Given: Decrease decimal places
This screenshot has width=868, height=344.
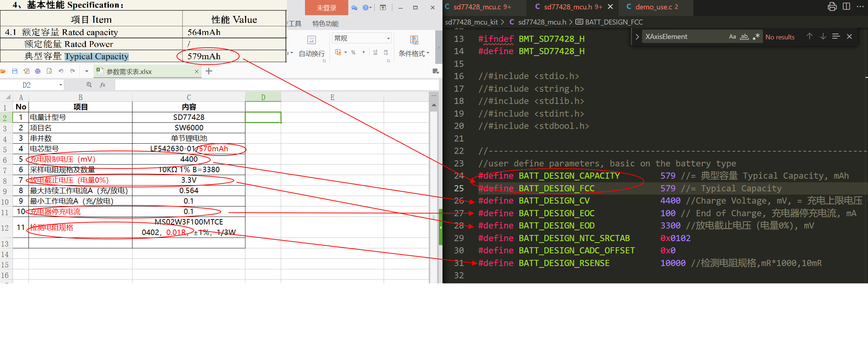Looking at the screenshot, I should click(x=386, y=53).
